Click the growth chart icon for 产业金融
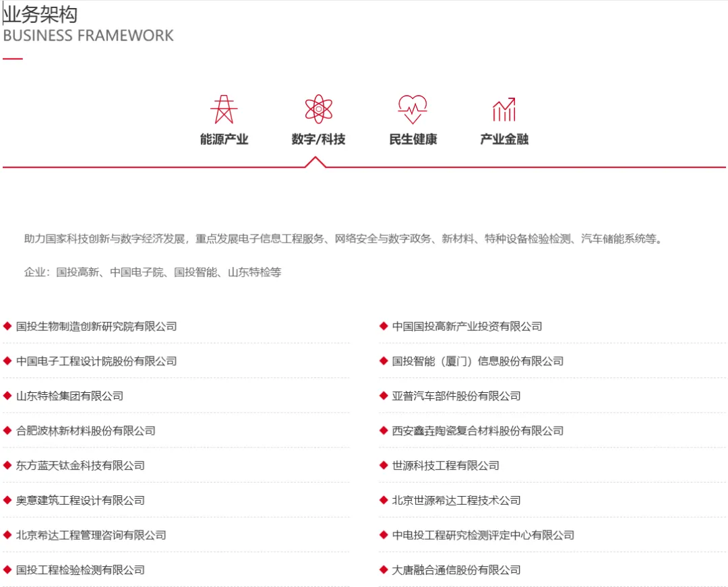 504,109
